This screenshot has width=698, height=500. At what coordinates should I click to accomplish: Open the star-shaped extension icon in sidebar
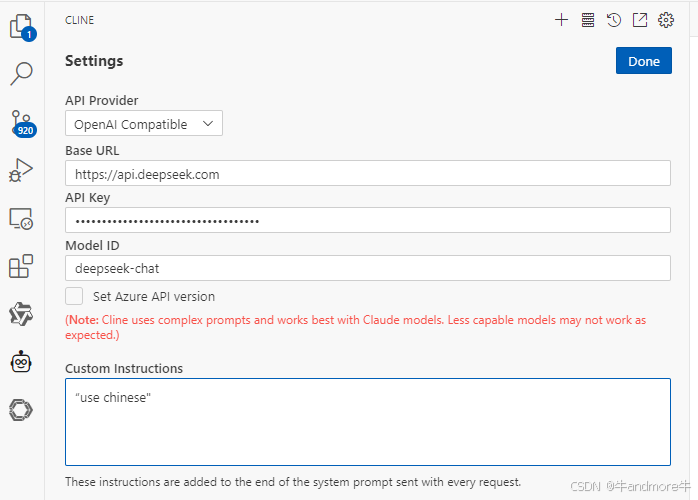pos(21,314)
